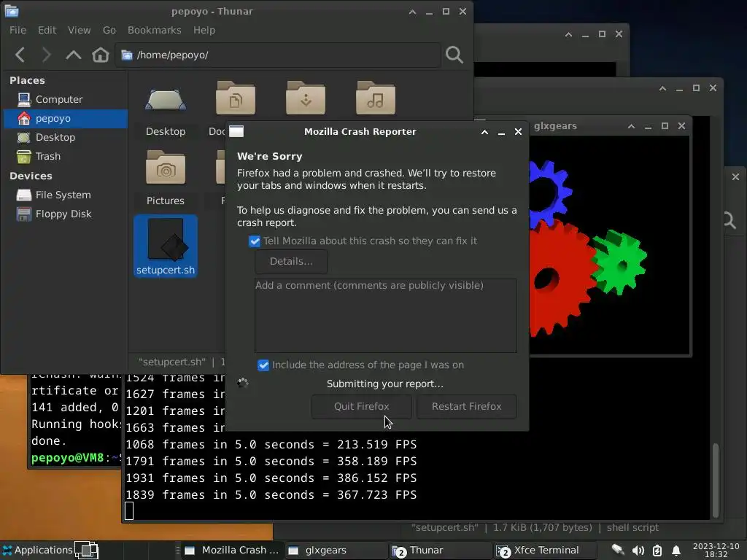Click the panel clock showing 18:32
The image size is (747, 560).
716,550
